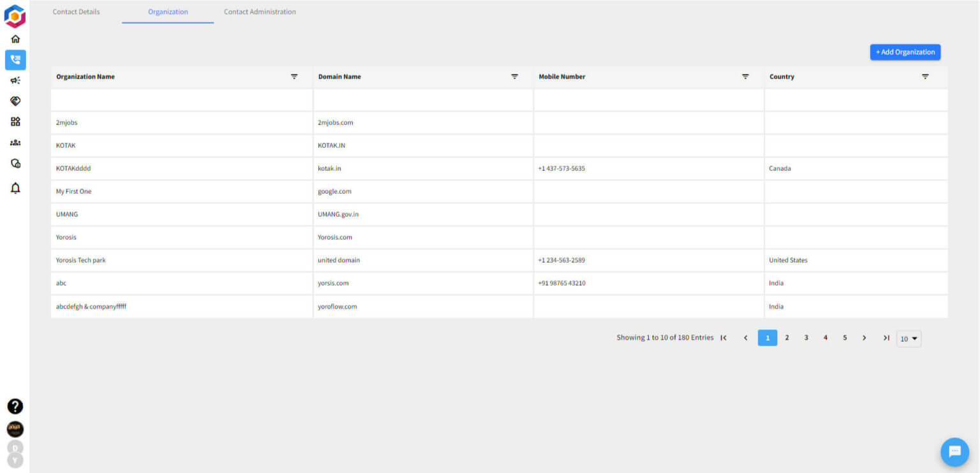Select the Teams people icon in sidebar
The width and height of the screenshot is (980, 473).
(x=15, y=143)
